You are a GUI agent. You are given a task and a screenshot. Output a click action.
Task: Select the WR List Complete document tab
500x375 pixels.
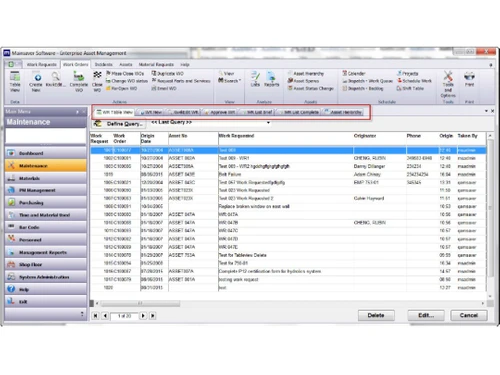(299, 112)
